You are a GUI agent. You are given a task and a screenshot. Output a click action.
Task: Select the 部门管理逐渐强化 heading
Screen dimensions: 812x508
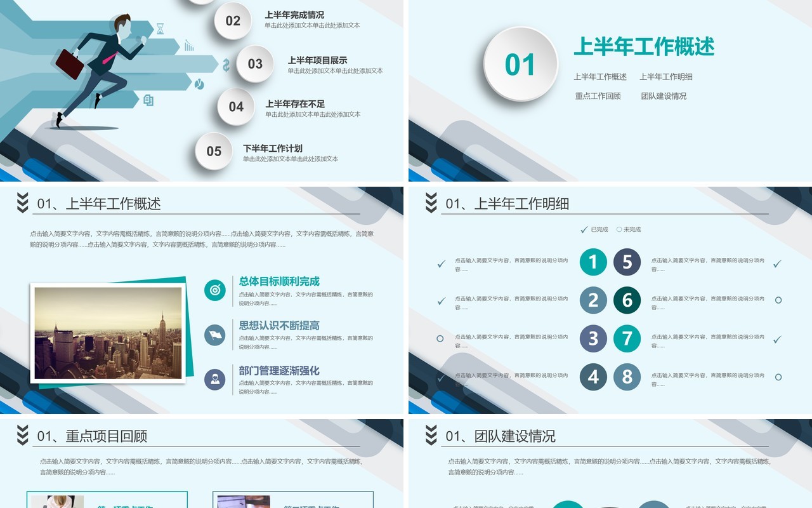[x=279, y=370]
